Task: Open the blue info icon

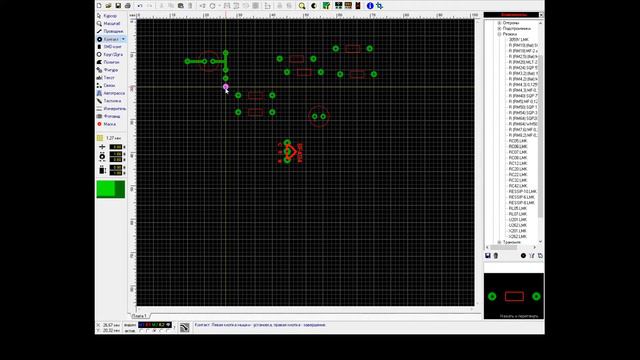Action: coord(370,6)
